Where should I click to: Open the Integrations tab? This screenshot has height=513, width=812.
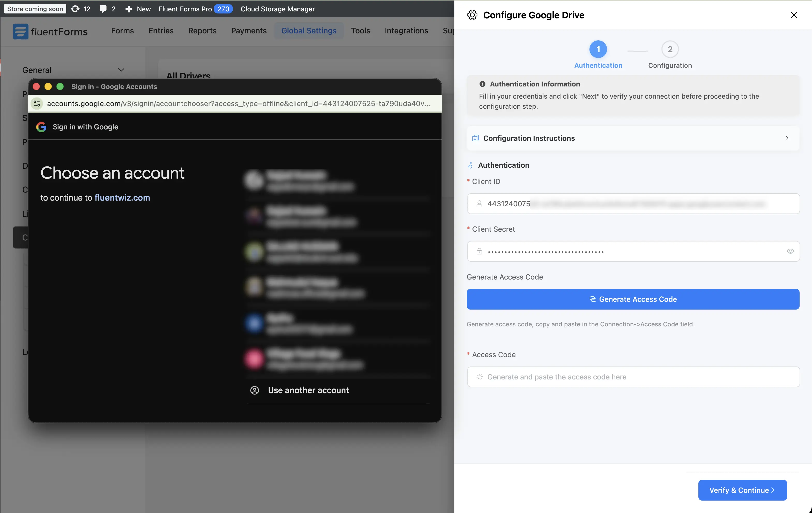(x=406, y=30)
